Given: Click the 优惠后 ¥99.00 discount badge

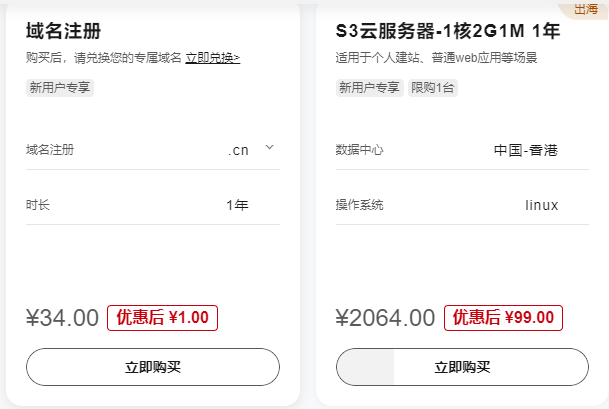Looking at the screenshot, I should tap(503, 318).
